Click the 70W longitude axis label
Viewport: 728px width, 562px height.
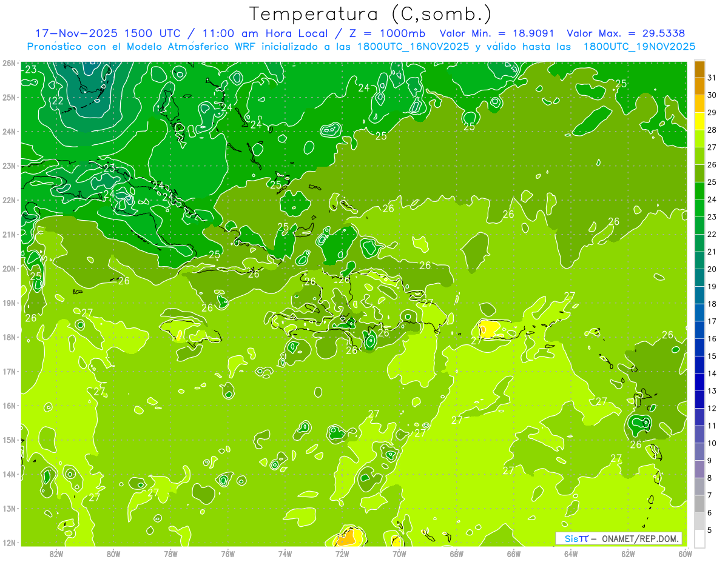coord(399,554)
